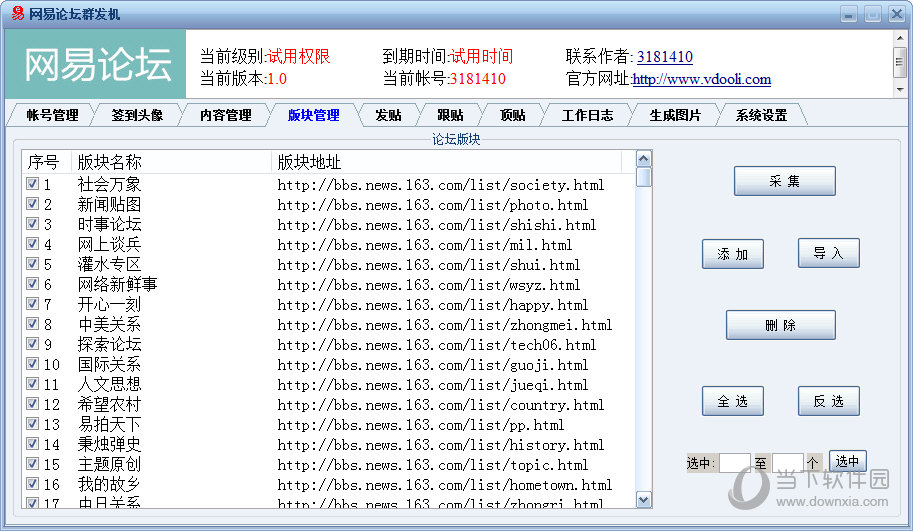
Task: Open the 跟贴 tab
Action: pyautogui.click(x=450, y=115)
